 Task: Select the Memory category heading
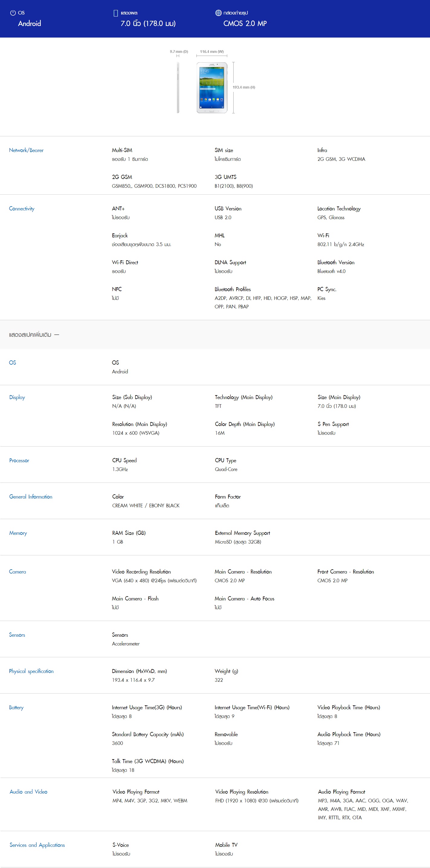click(x=18, y=533)
